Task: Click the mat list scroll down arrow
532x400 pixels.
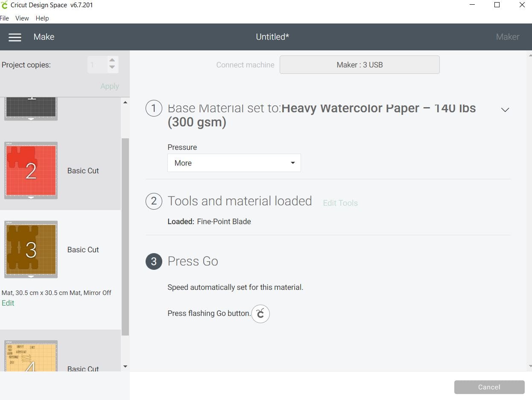Action: click(125, 366)
